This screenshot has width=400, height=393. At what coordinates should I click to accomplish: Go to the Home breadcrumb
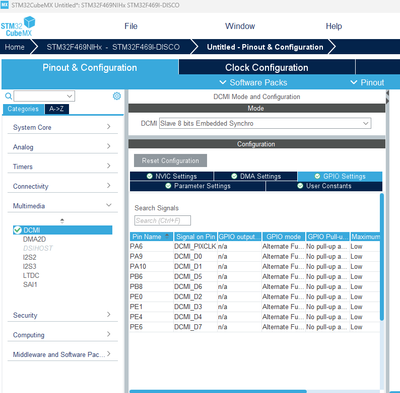(x=15, y=47)
